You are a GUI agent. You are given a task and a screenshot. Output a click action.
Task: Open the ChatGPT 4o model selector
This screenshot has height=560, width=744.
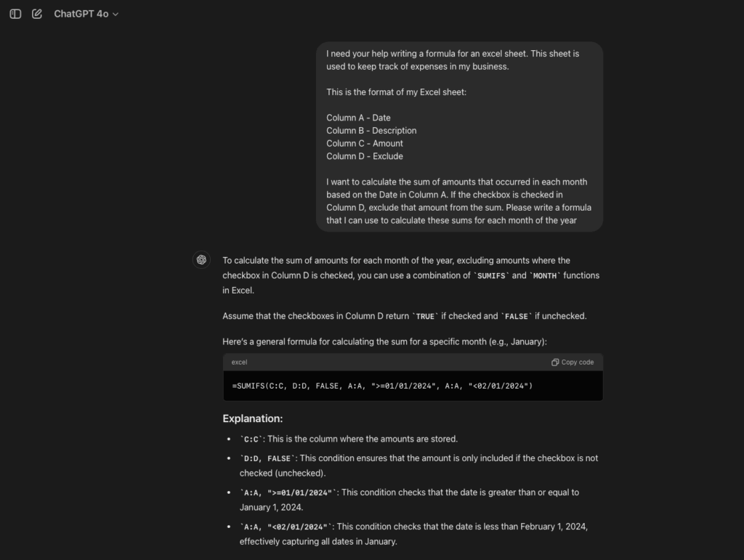[x=81, y=14]
